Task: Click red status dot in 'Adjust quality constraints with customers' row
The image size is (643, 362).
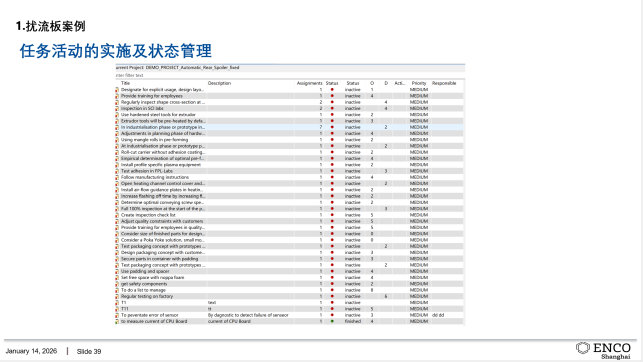Action: 332,221
